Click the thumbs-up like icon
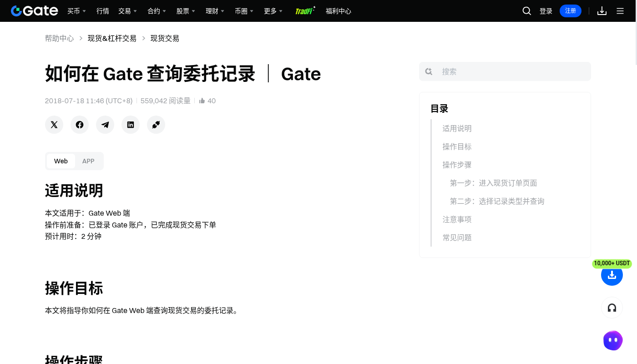 [x=202, y=101]
